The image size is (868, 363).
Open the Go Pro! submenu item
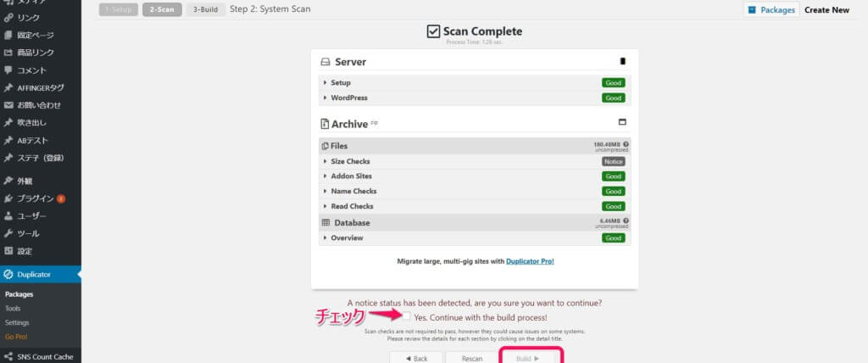pos(16,337)
